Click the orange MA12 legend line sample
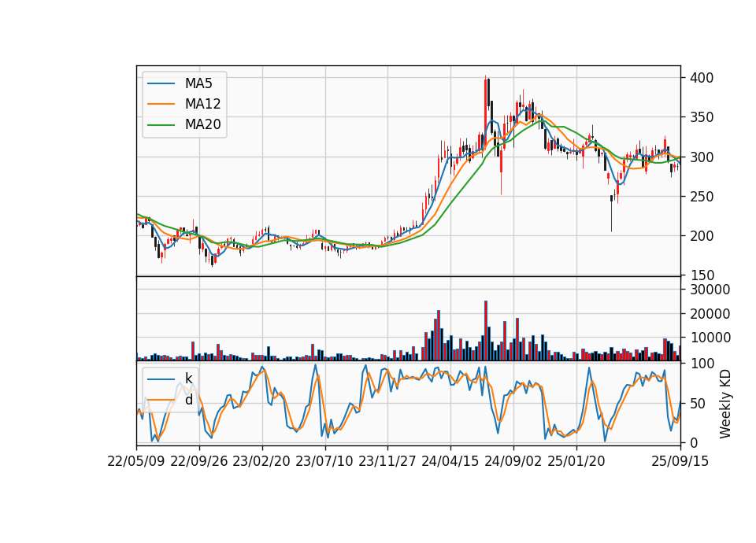Viewport: 756px width, 543px height. click(161, 104)
